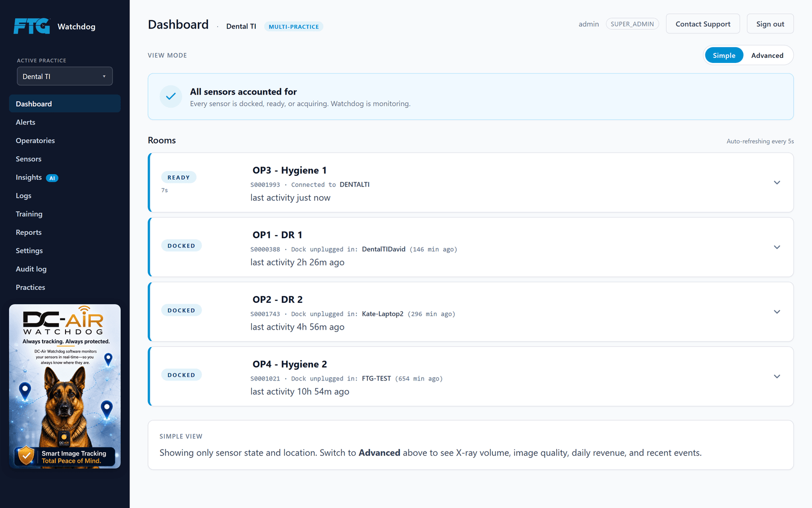This screenshot has height=508, width=812.
Task: Click the Sign out button
Action: 770,24
